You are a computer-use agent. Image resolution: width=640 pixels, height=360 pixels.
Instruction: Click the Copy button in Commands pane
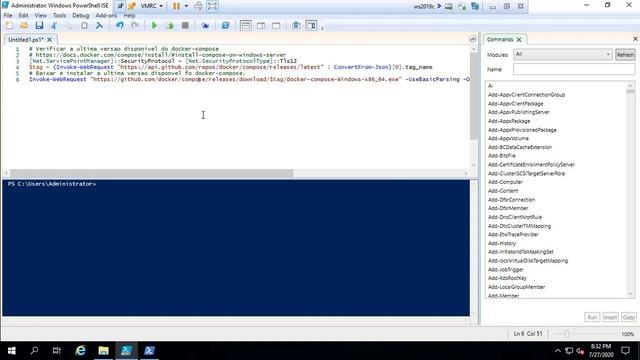pos(629,317)
